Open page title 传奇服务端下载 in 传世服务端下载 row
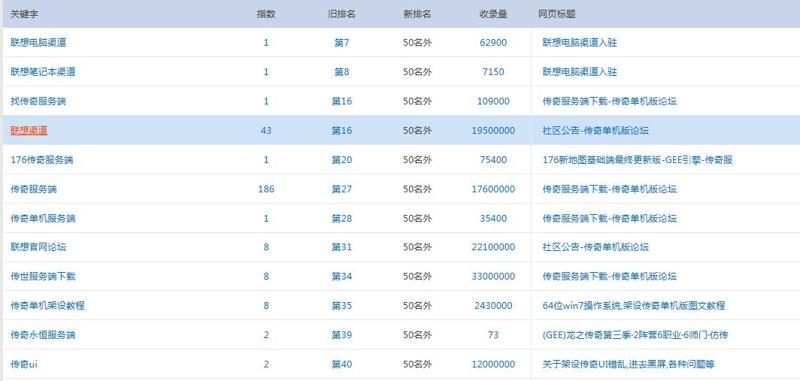This screenshot has width=800, height=381. click(609, 276)
